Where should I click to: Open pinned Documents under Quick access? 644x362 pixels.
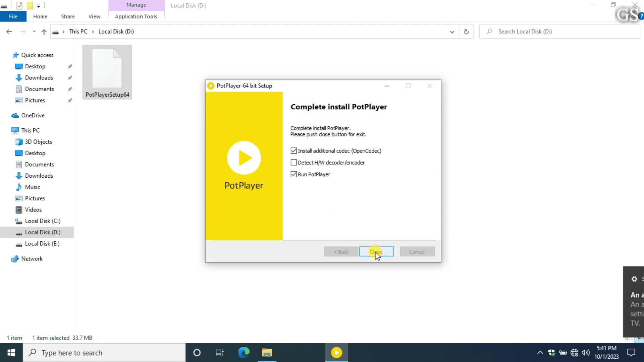click(39, 89)
